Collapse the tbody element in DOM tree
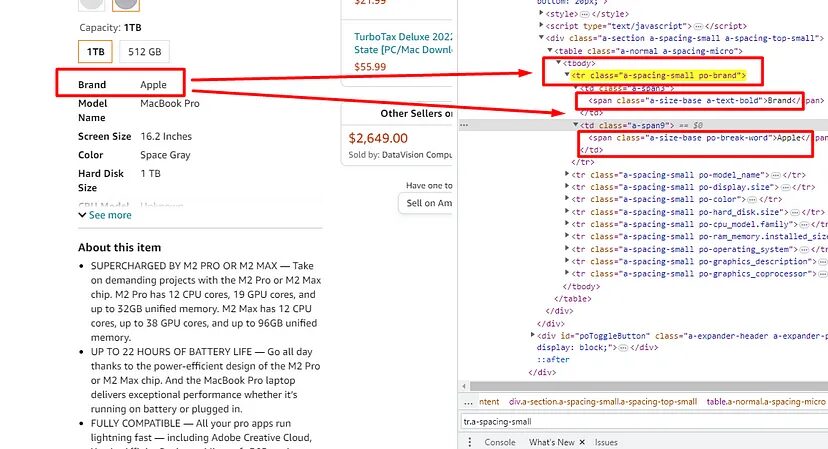828x449 pixels. point(558,62)
